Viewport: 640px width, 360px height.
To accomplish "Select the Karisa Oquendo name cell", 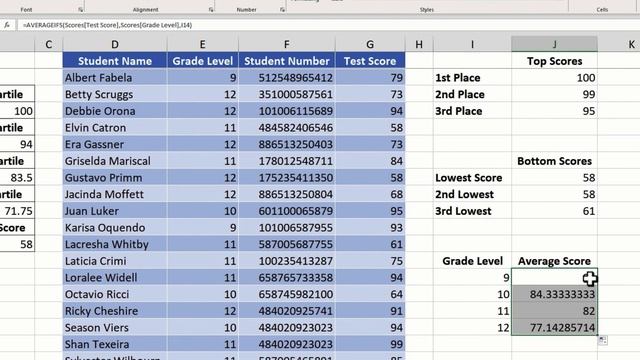I will click(x=115, y=228).
